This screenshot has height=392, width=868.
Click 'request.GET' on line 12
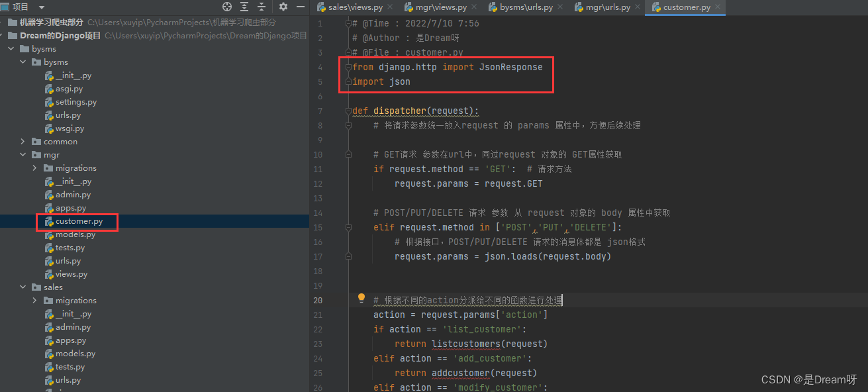[513, 183]
